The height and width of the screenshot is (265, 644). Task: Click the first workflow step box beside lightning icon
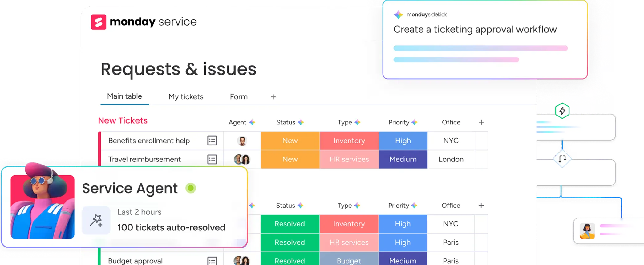576,127
